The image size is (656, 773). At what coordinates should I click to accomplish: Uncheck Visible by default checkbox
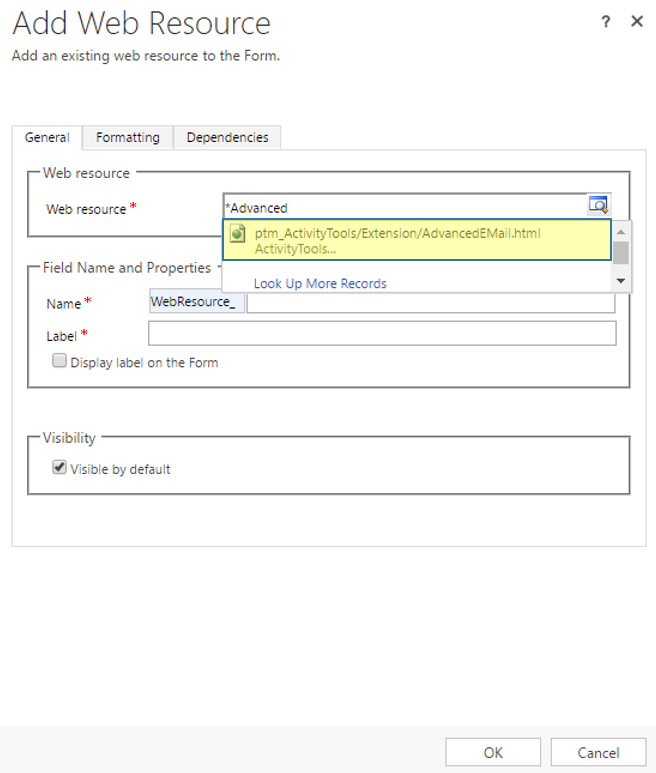tap(60, 467)
